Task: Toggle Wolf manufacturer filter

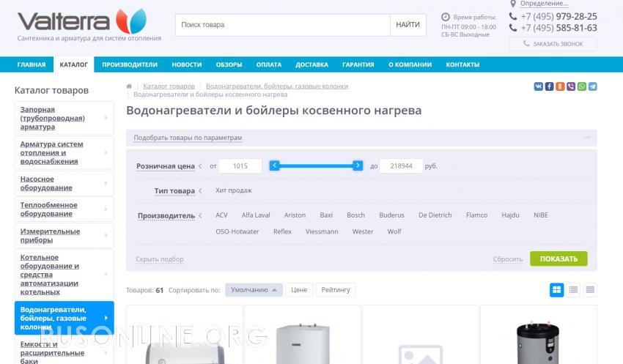Action: tap(394, 231)
